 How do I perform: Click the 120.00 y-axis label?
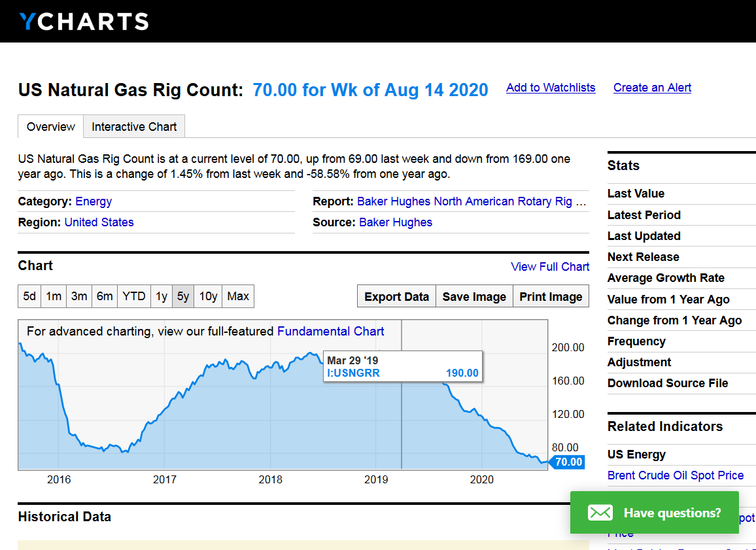click(x=568, y=414)
